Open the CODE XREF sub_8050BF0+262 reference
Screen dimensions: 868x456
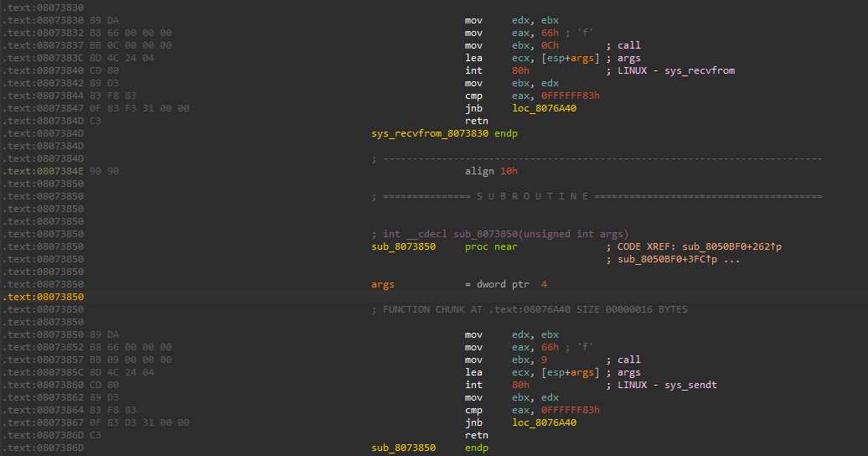[x=731, y=246]
